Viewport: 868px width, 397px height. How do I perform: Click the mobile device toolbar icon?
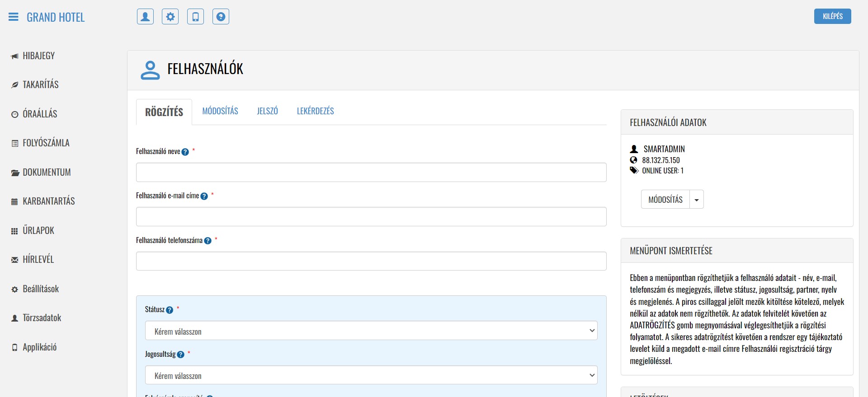click(195, 17)
